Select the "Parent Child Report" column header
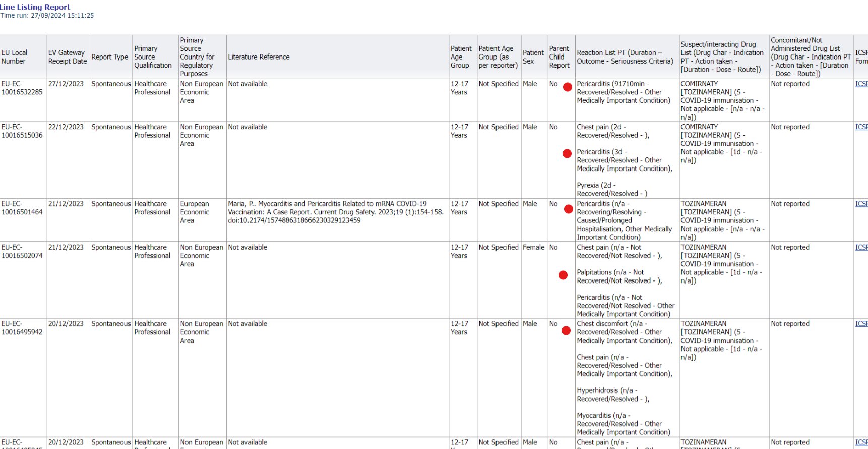 (561, 57)
